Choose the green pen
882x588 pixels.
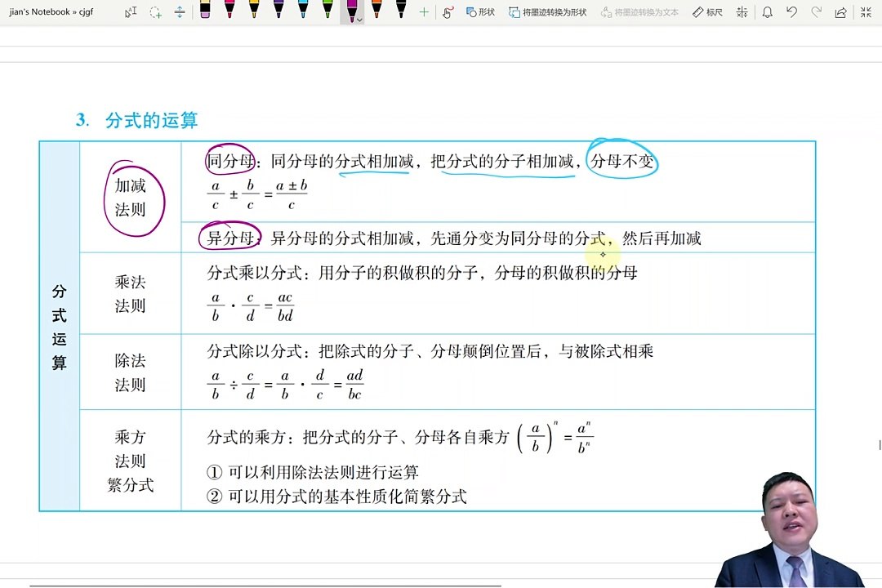pyautogui.click(x=327, y=9)
